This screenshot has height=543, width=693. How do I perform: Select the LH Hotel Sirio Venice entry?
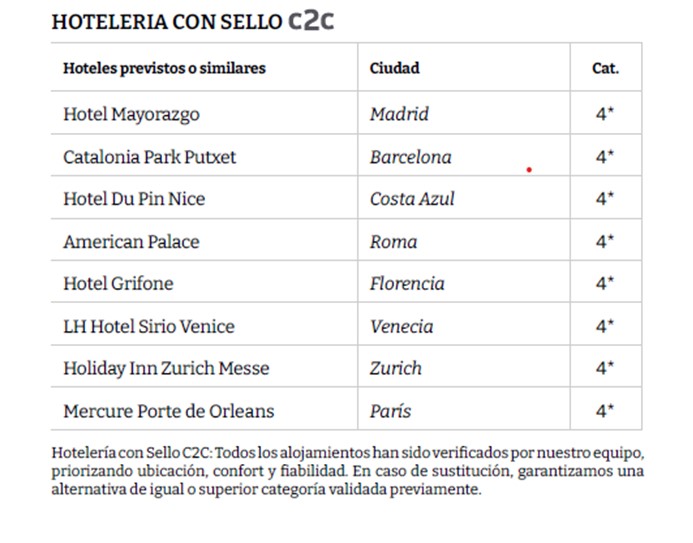point(148,326)
